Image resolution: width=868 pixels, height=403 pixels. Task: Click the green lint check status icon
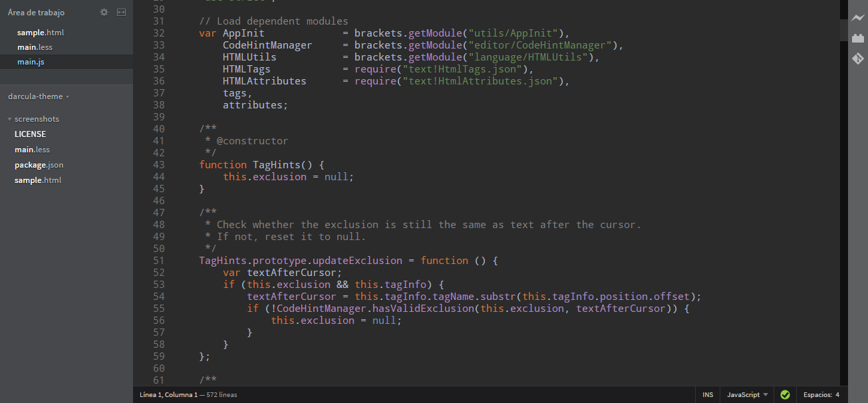tap(785, 394)
